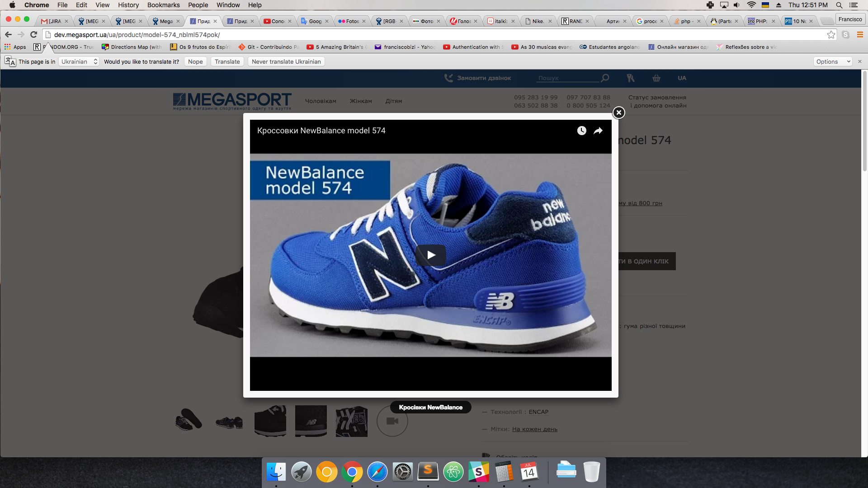Viewport: 868px width, 488px height.
Task: Click the shopping basket icon
Action: coord(656,78)
